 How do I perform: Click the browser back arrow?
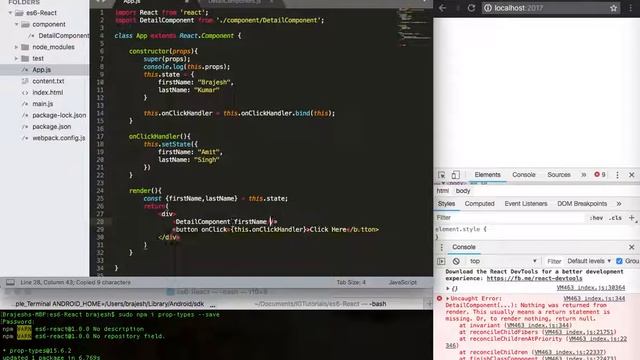pyautogui.click(x=442, y=8)
